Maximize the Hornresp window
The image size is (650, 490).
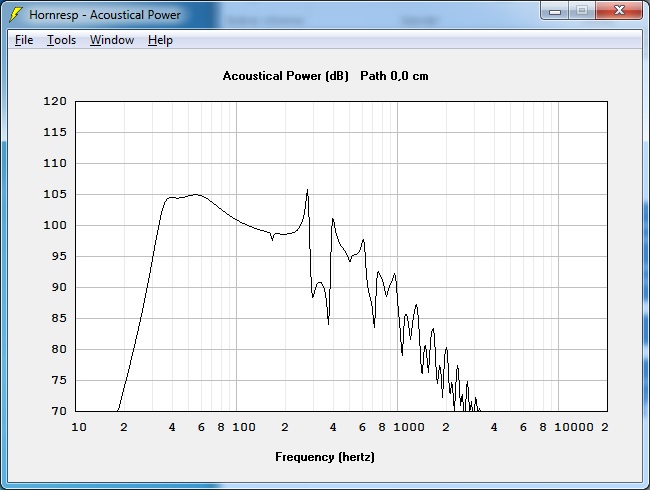(x=582, y=10)
